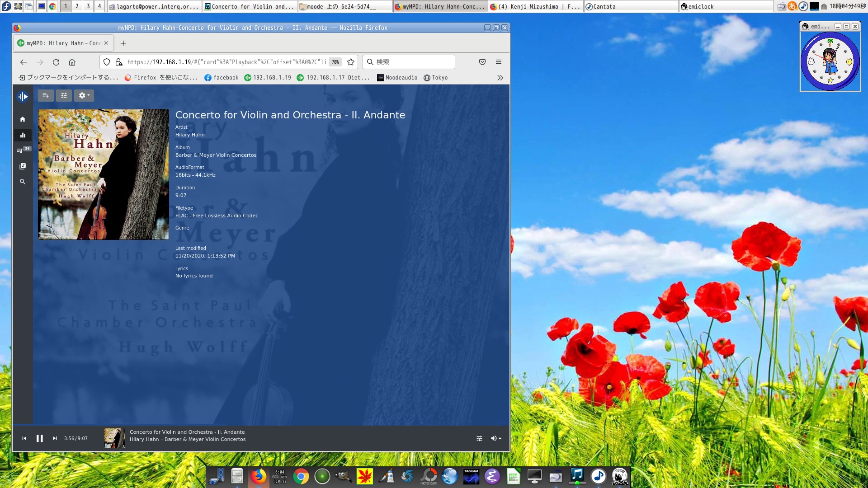868x488 pixels.
Task: Expand volume dropdown in footer
Action: pos(496,438)
